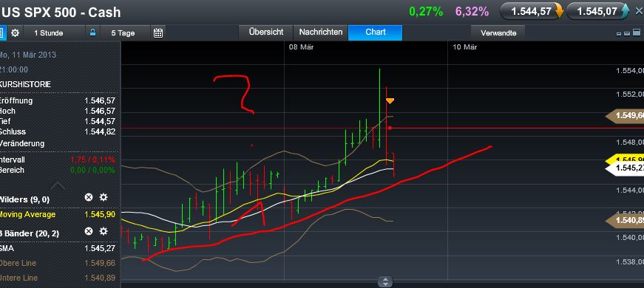The image size is (644, 288).
Task: Click the bottom chart splitter handle
Action: tap(384, 282)
